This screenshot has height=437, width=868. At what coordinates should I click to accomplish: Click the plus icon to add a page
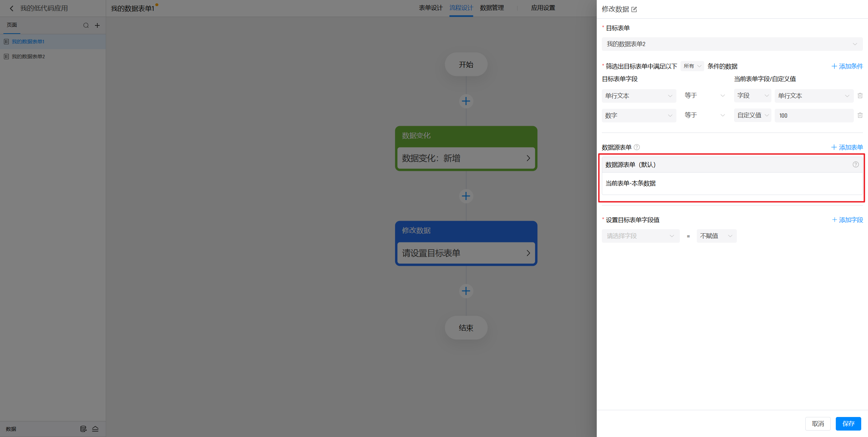[97, 25]
